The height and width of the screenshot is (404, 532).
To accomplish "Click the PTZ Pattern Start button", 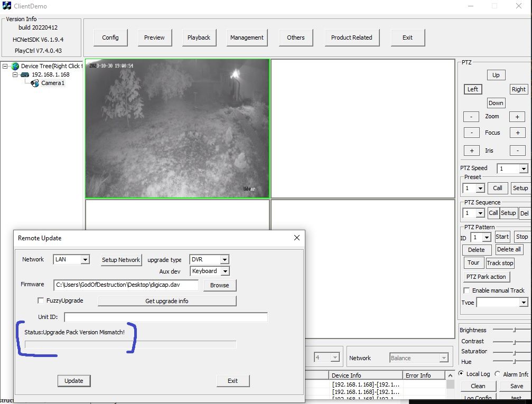I will point(502,237).
